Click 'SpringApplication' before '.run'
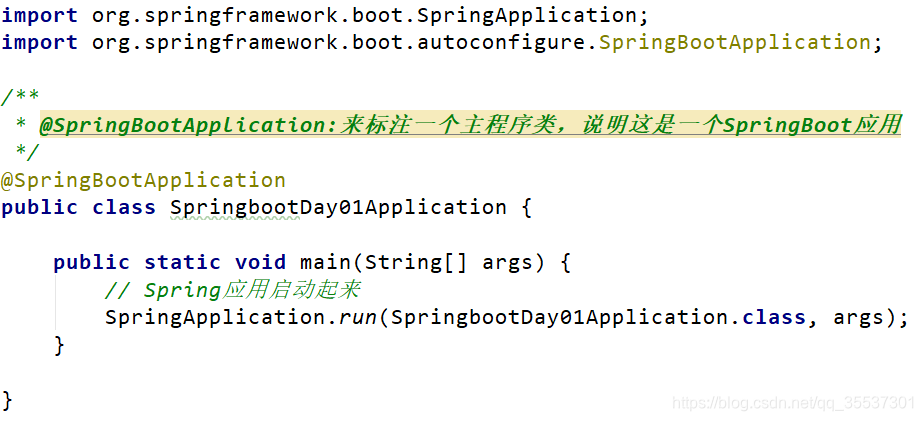Image resolution: width=923 pixels, height=421 pixels. click(215, 318)
